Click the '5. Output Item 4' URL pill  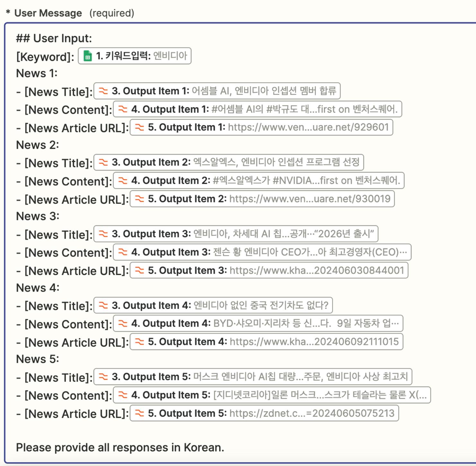(x=267, y=341)
